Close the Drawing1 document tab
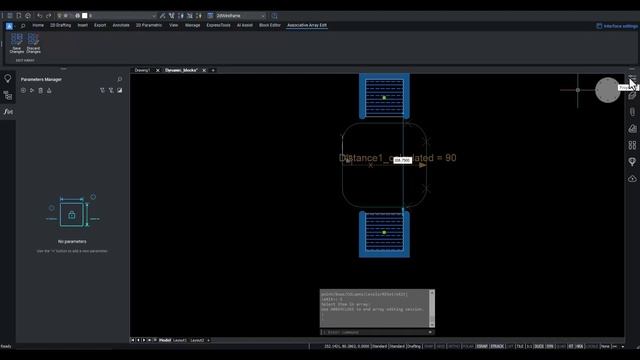Image resolution: width=640 pixels, height=360 pixels. (x=158, y=70)
